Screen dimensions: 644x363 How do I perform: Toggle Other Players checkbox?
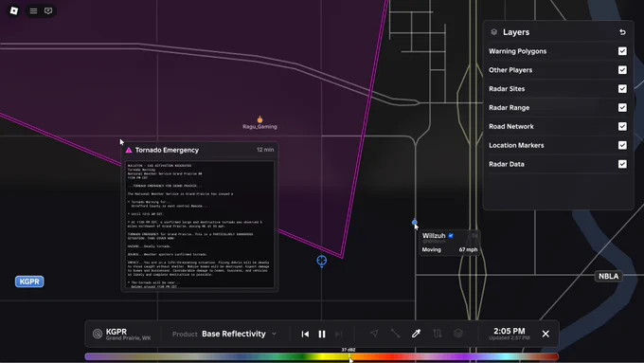622,70
